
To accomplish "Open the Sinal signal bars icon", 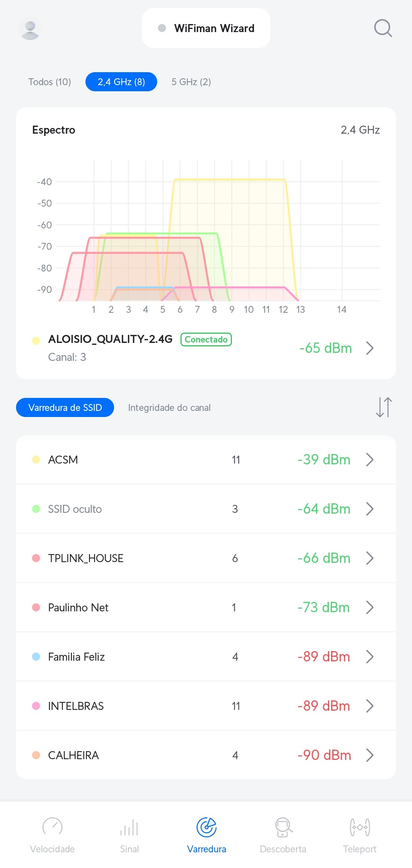I will coord(129,828).
